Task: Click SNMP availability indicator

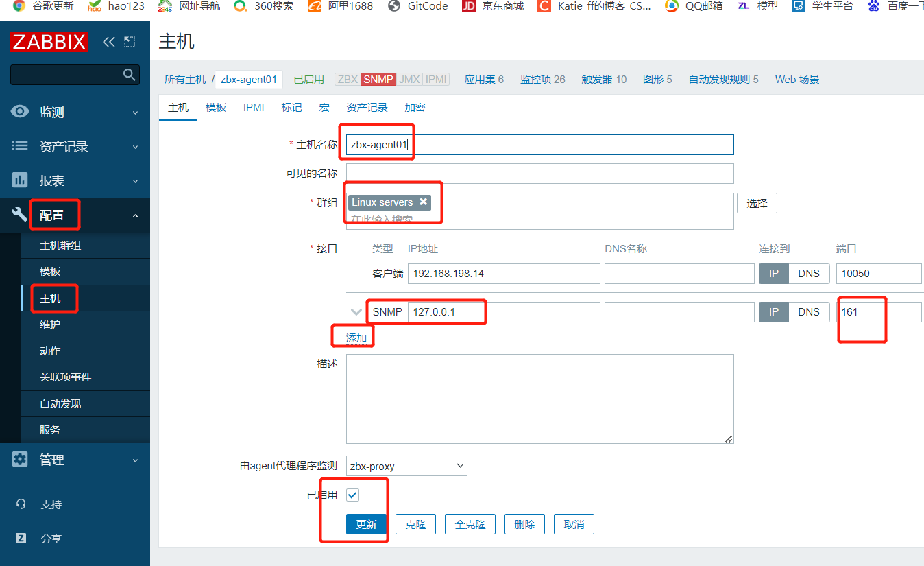Action: (x=378, y=80)
